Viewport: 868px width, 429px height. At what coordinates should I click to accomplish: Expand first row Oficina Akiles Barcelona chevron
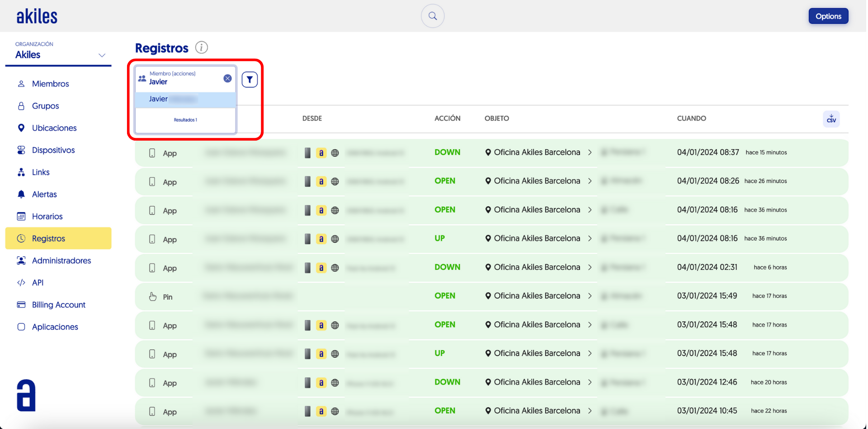pyautogui.click(x=590, y=152)
